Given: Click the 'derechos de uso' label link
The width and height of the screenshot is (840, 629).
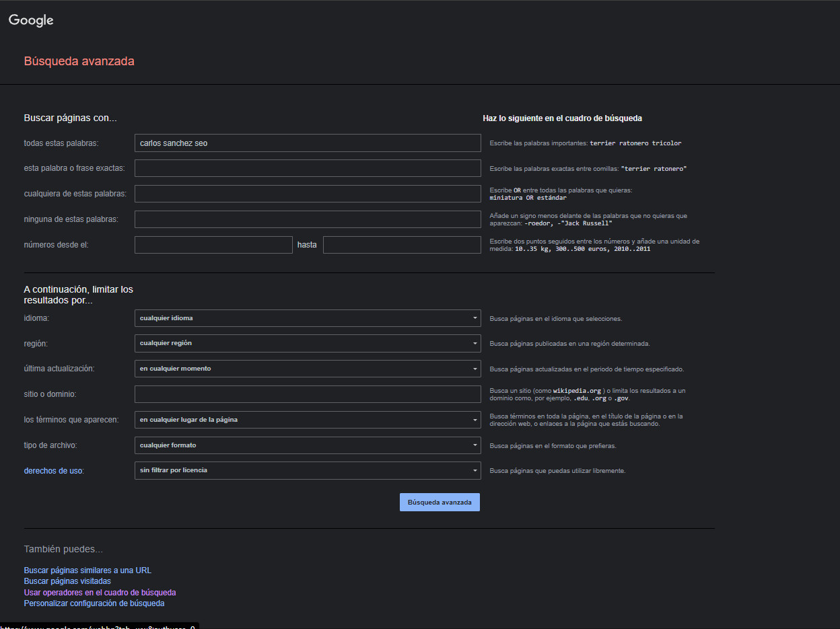Looking at the screenshot, I should click(x=54, y=471).
